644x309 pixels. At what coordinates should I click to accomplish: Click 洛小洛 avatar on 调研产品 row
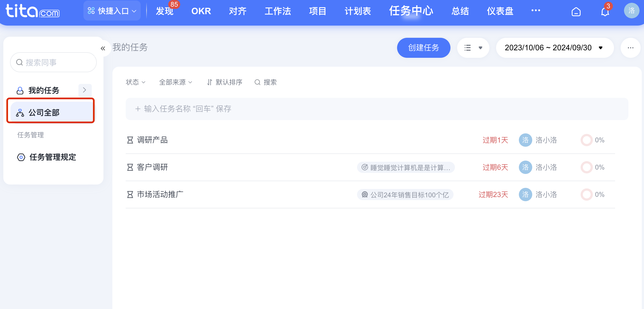(525, 140)
